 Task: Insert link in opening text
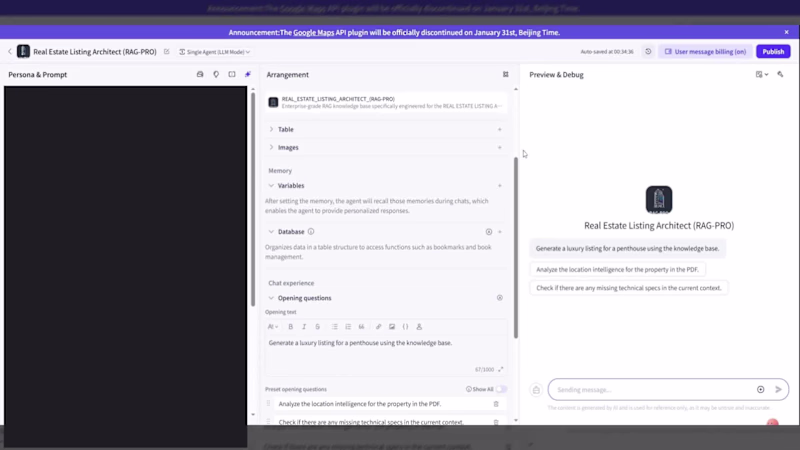pos(379,327)
